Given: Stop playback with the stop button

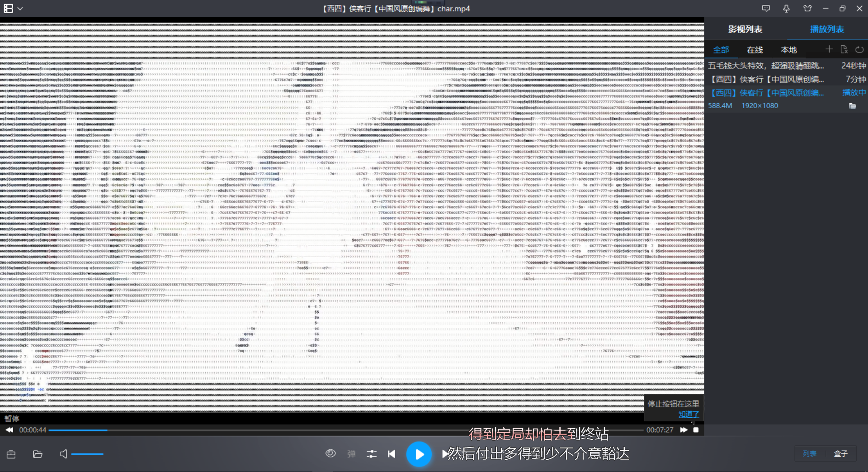Looking at the screenshot, I should [696, 430].
